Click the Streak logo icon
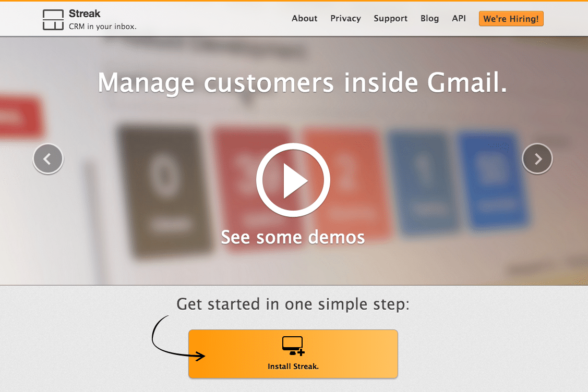This screenshot has width=588, height=392. (53, 19)
